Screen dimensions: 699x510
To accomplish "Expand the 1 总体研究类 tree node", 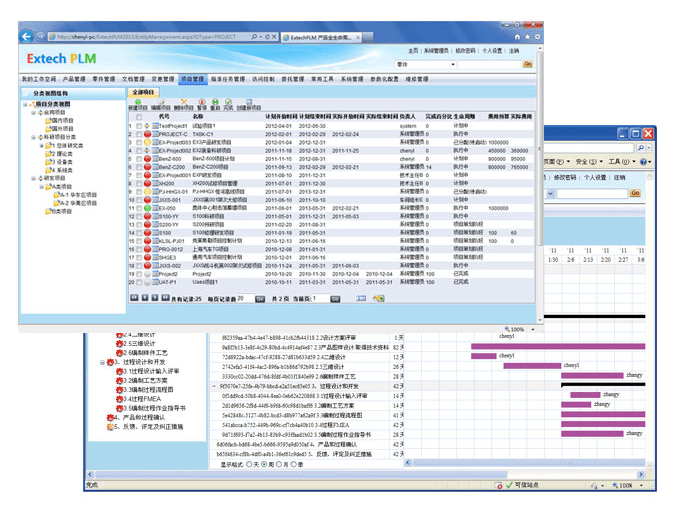I will point(41,145).
